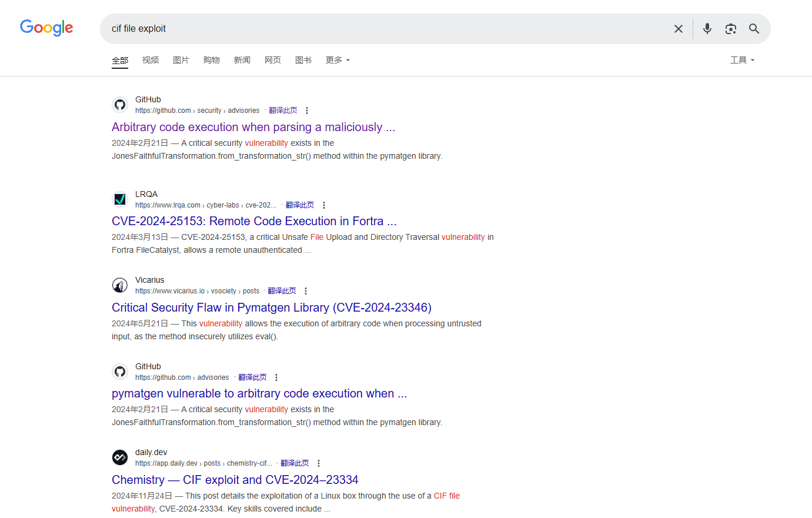Open Critical Security Flaw in Pymatgen result
Image resolution: width=812 pixels, height=518 pixels.
[272, 308]
